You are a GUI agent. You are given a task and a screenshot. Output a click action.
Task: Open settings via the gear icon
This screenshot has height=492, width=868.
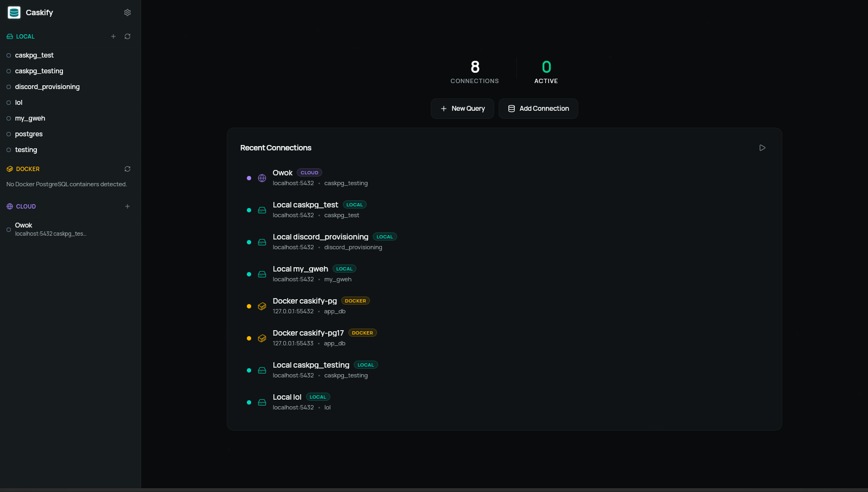click(127, 12)
